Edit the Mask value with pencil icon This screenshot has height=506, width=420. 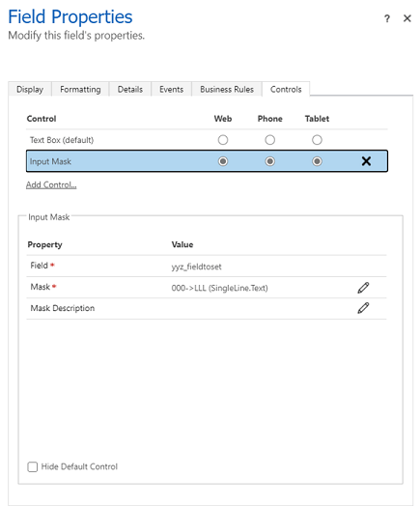(363, 288)
